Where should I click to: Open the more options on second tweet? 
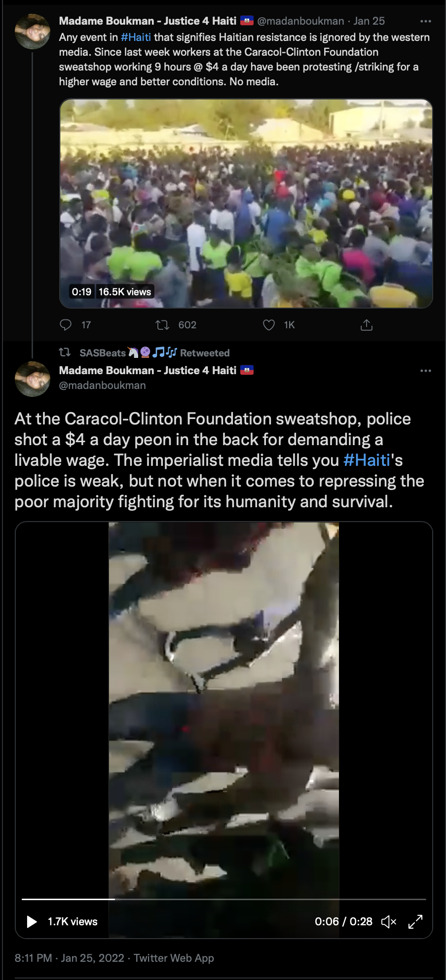426,371
